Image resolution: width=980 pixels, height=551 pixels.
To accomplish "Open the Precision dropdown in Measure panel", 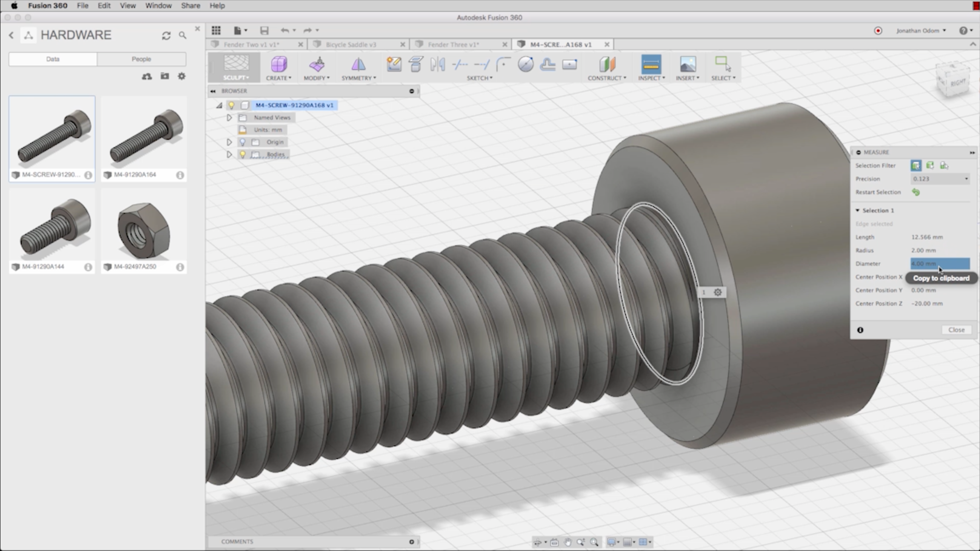I will coord(940,179).
